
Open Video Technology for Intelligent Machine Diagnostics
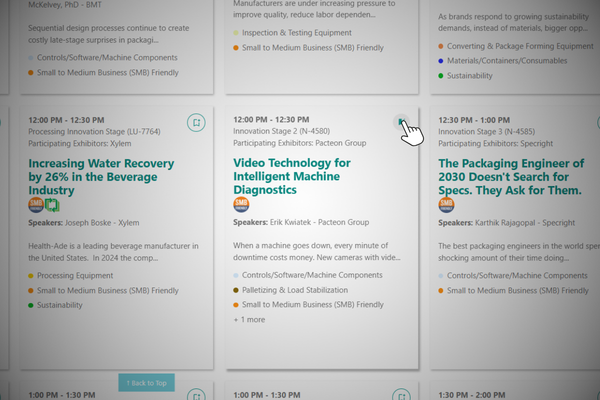(x=292, y=176)
